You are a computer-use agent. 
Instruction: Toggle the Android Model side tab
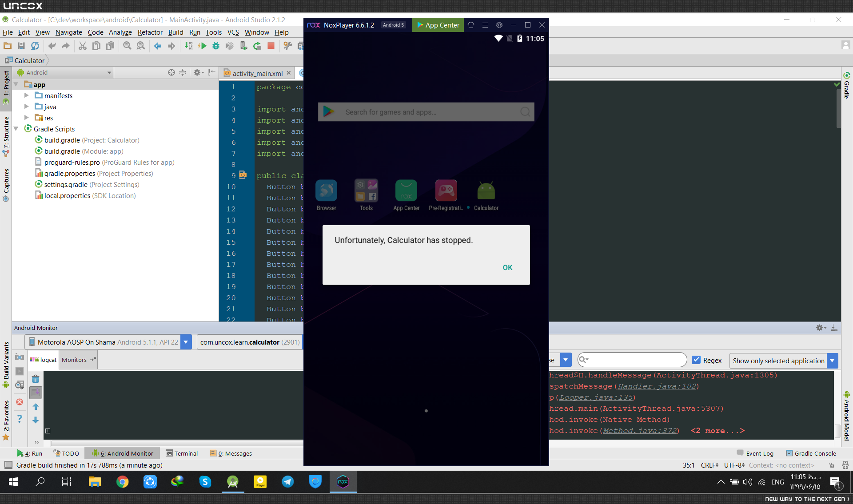click(x=847, y=415)
